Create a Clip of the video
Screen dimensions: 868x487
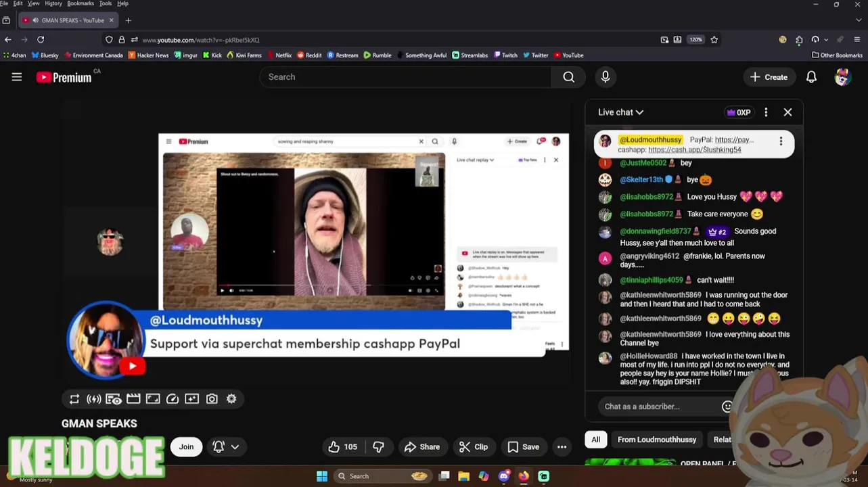pyautogui.click(x=474, y=446)
